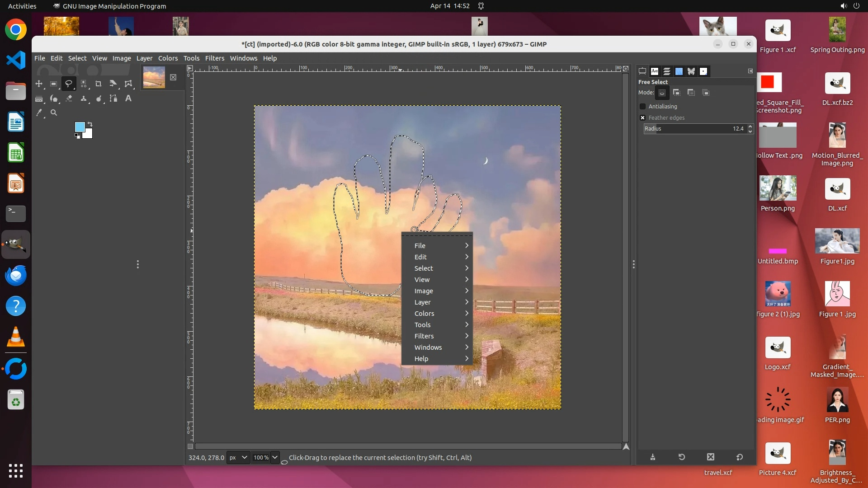The image size is (868, 488).
Task: Select the Paths tool
Action: point(113,99)
